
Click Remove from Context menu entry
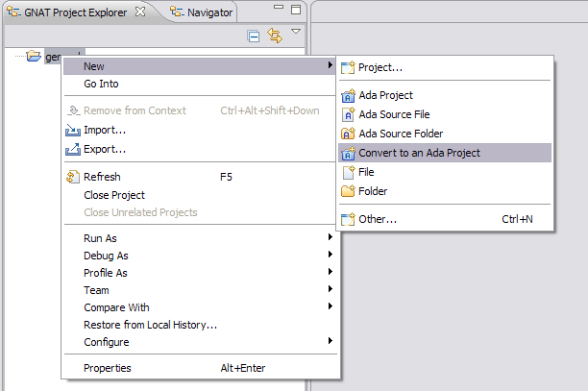coord(200,110)
